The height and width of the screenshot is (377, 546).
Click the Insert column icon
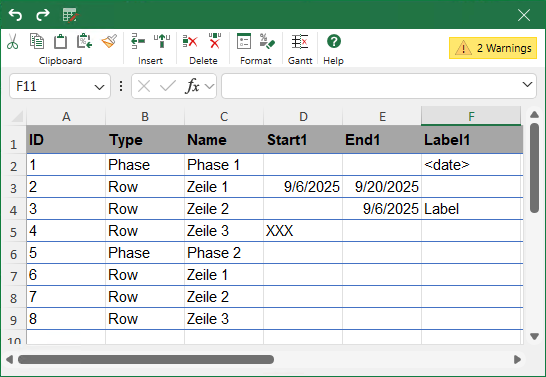162,41
